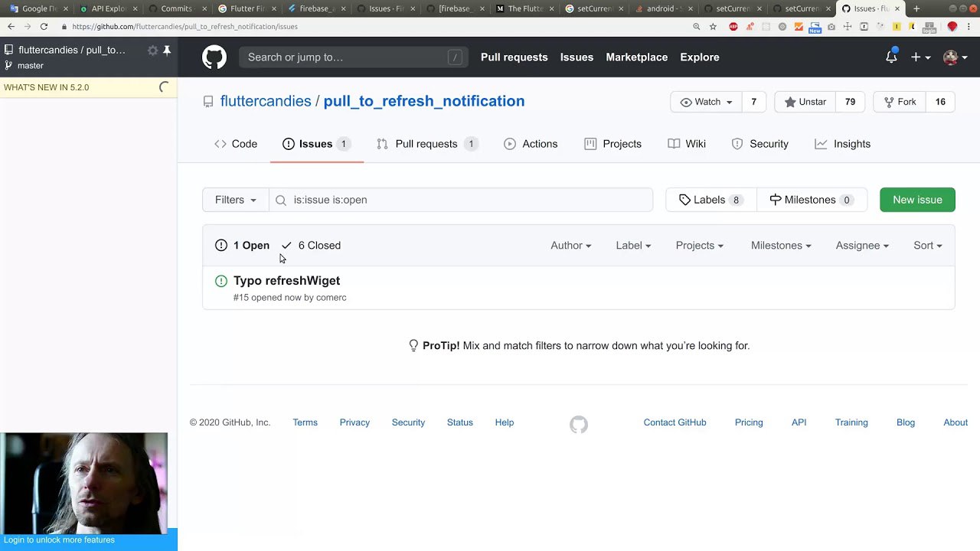
Task: Open Chrome's three-dot menu
Action: [969, 26]
